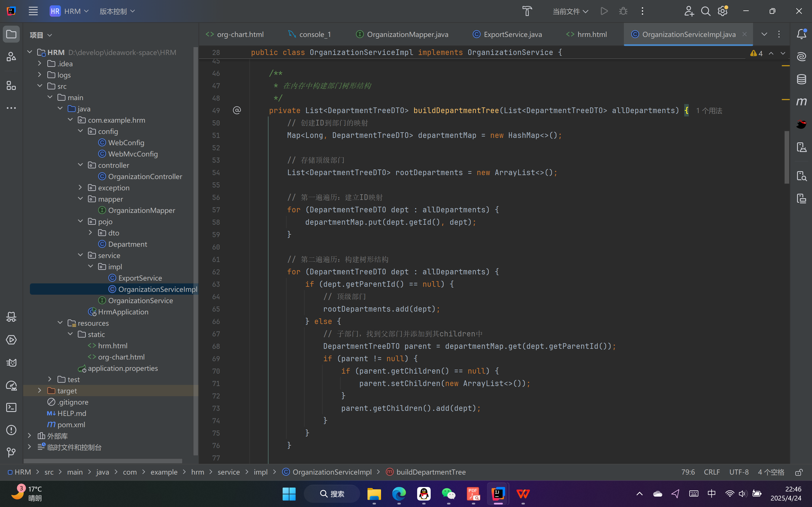This screenshot has height=507, width=812.
Task: Click the UTF-8 encoding in status bar
Action: [739, 472]
